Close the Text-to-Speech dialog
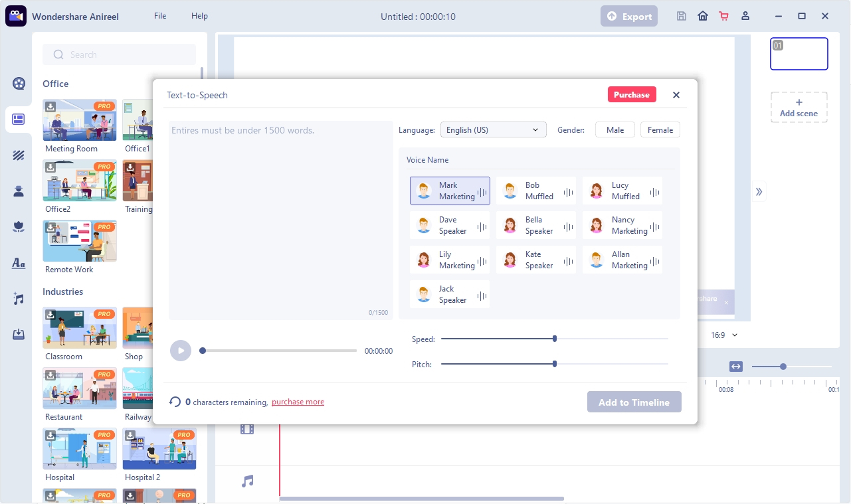The width and height of the screenshot is (851, 504). [x=676, y=95]
